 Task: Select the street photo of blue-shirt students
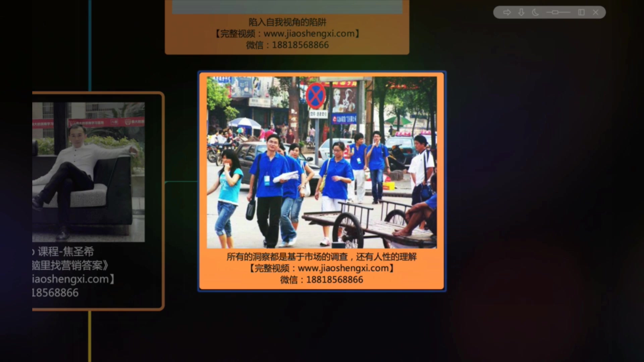pos(321,162)
